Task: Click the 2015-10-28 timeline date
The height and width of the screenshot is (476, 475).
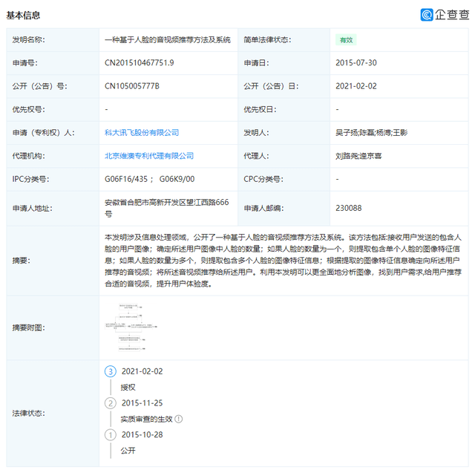Action: (x=142, y=435)
